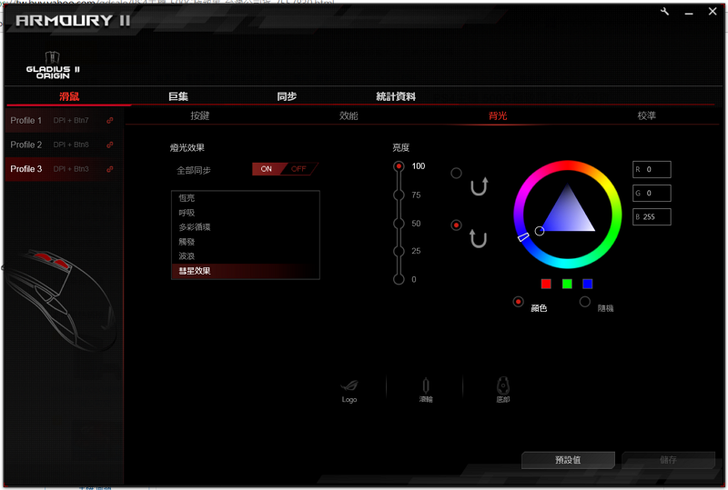Select Profile 2
Viewport: 728px width, 490px height.
pos(63,144)
